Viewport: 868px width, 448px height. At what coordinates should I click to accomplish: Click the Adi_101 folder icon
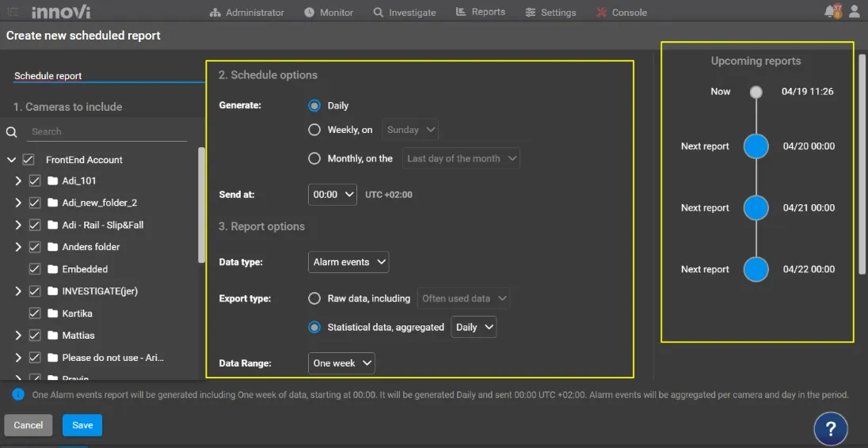click(x=52, y=180)
